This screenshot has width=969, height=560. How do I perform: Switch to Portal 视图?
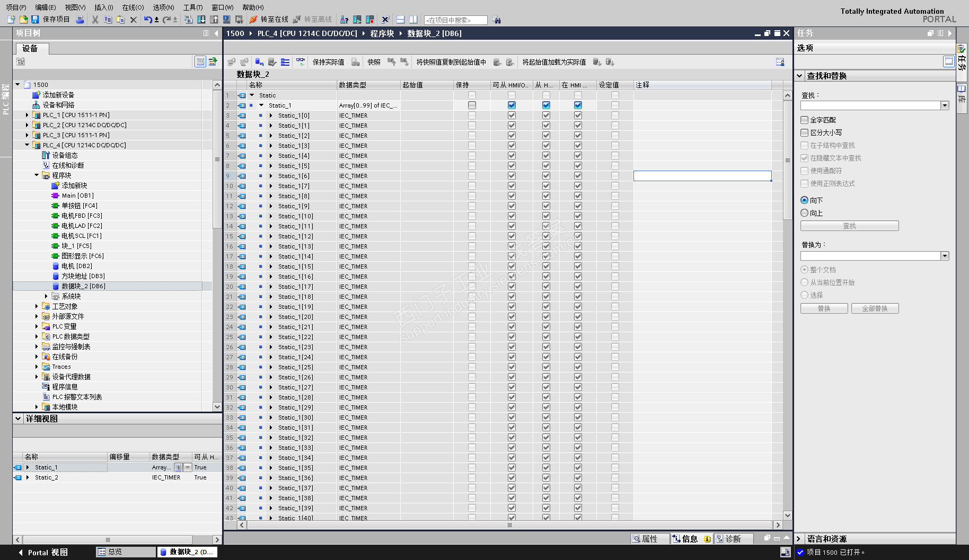click(43, 552)
